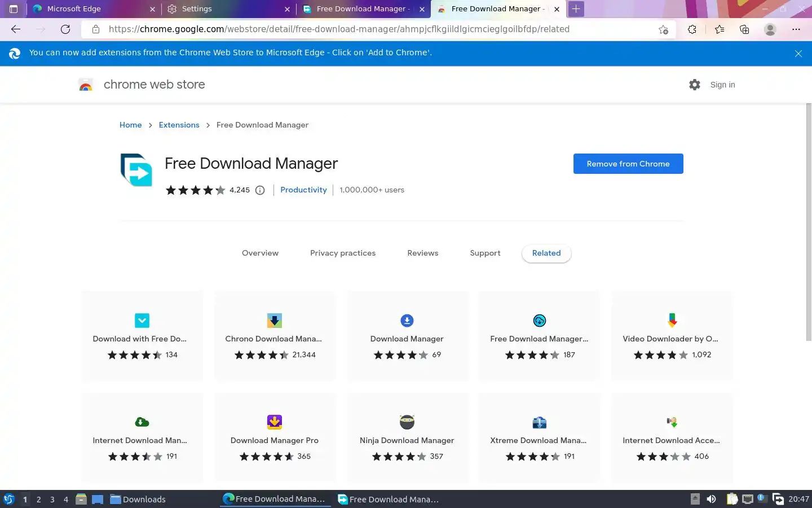The width and height of the screenshot is (812, 508).
Task: Click the 4,245 ratings count
Action: pyautogui.click(x=240, y=190)
